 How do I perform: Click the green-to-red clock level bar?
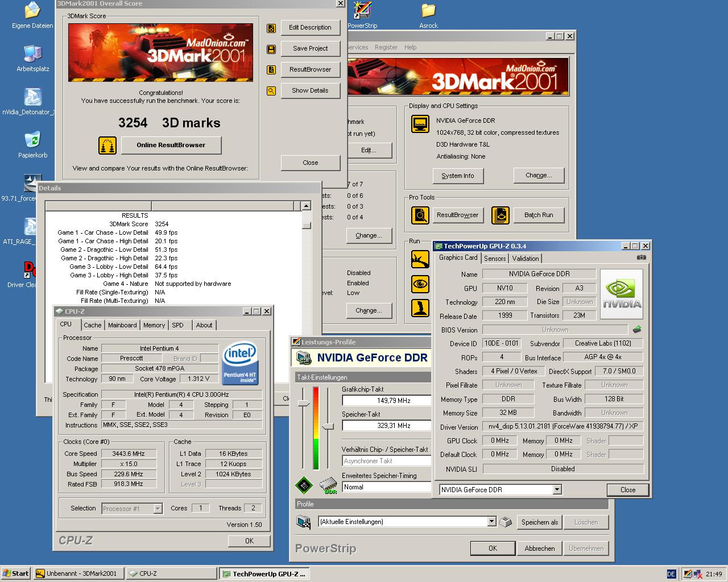pos(316,429)
